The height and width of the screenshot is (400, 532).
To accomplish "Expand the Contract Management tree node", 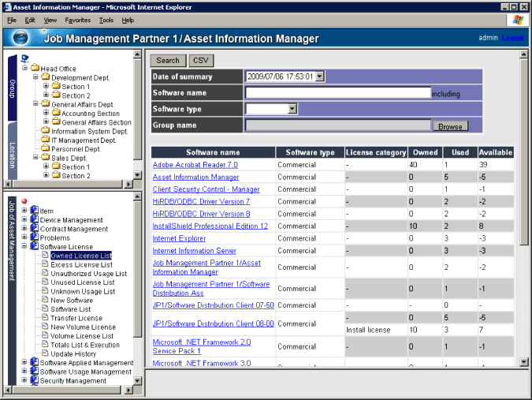I will tap(24, 229).
